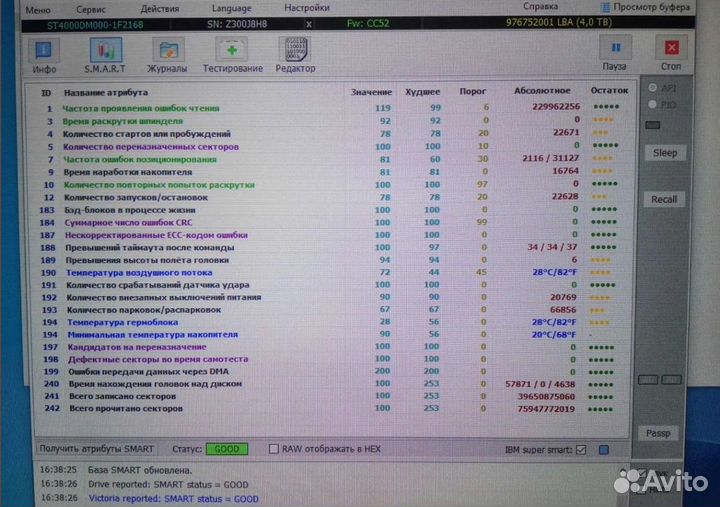The image size is (720, 507).
Task: Open the Сервис menu
Action: click(x=93, y=7)
